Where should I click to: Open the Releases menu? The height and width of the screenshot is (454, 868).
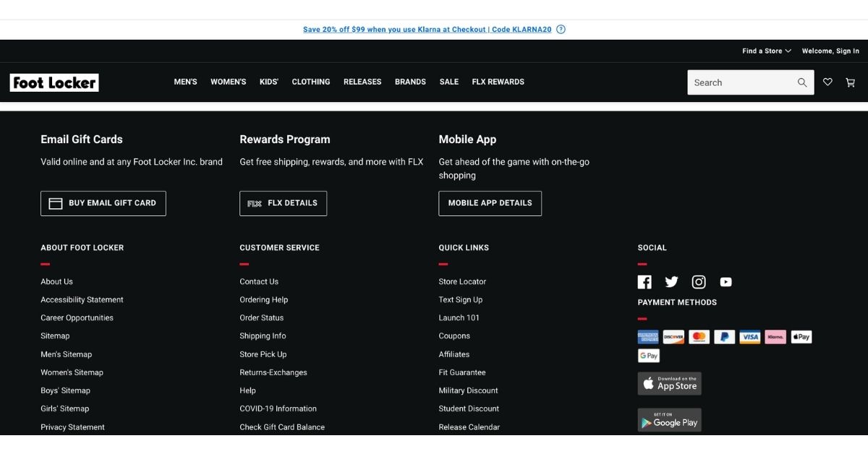click(362, 82)
